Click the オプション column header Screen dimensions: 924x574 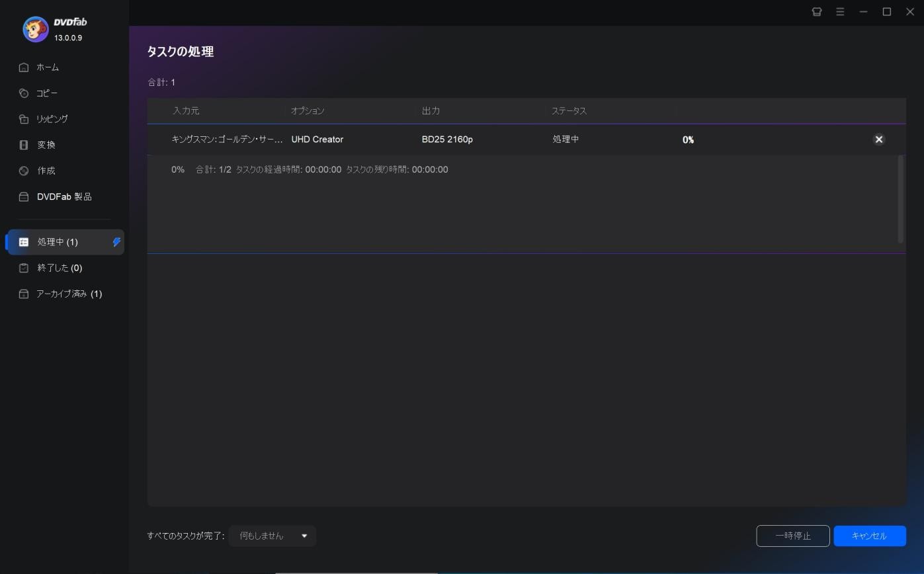(x=308, y=111)
